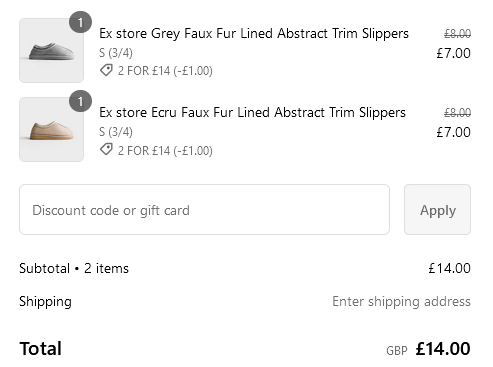Focus the Discount code or gift card field
Viewport: 493px width, 367px height.
point(204,210)
